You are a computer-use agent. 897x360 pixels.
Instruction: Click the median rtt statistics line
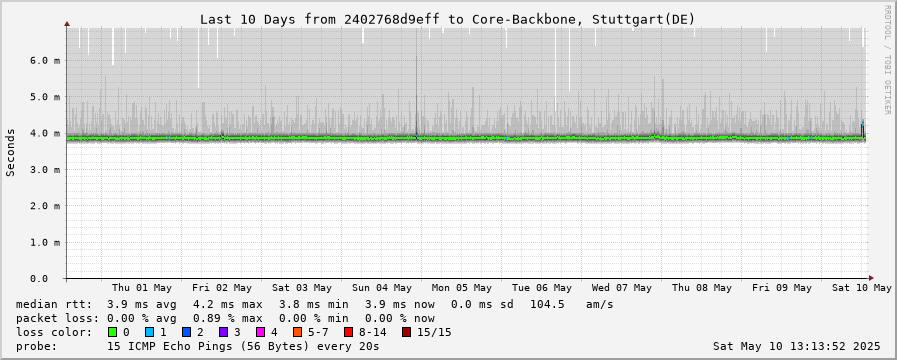tap(315, 304)
